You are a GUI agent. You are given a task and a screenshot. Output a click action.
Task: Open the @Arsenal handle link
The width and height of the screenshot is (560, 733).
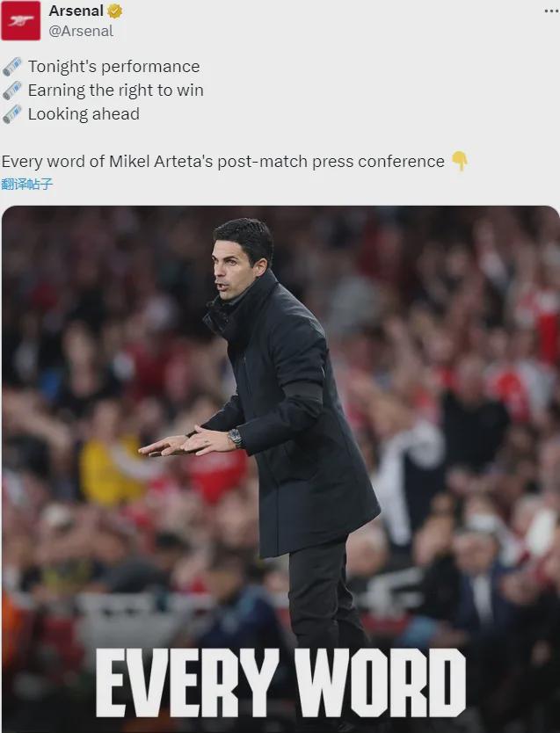[x=81, y=31]
